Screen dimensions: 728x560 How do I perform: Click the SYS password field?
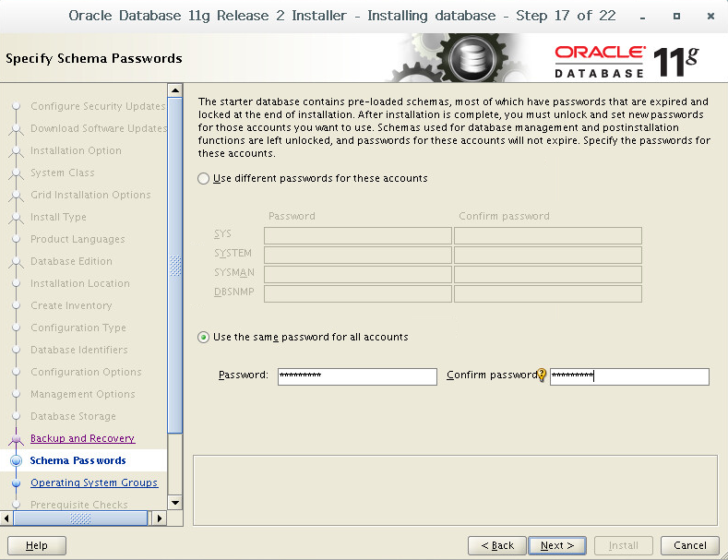(357, 235)
